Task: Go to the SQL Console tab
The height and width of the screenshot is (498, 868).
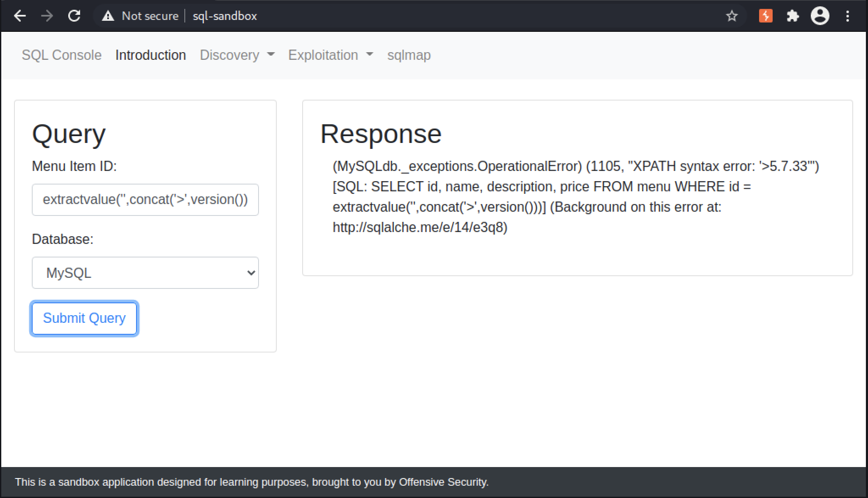Action: (x=61, y=55)
